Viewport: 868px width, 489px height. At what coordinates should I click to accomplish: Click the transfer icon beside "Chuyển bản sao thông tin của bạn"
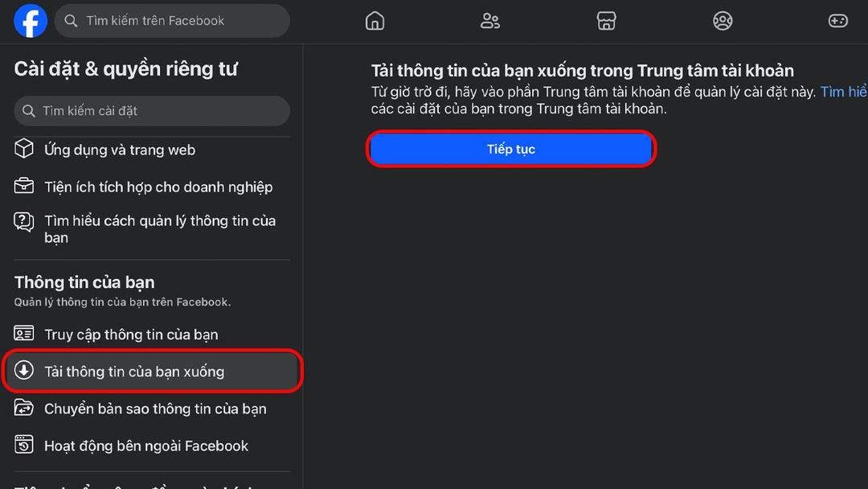click(25, 409)
